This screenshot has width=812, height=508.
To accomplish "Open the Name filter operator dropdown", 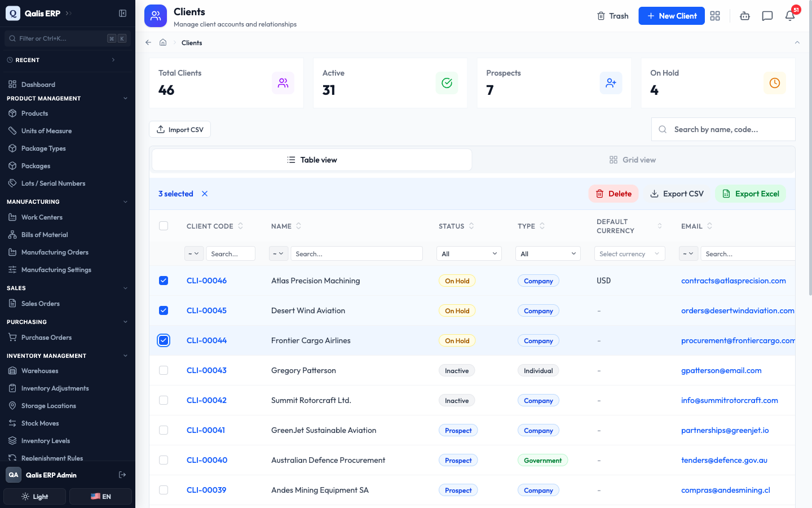I will click(x=279, y=253).
